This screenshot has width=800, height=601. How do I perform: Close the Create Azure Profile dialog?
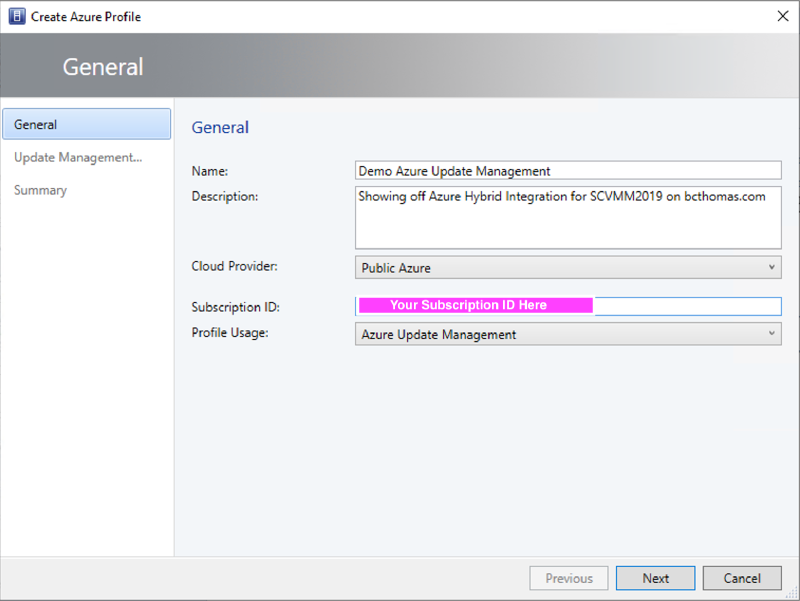coord(781,16)
